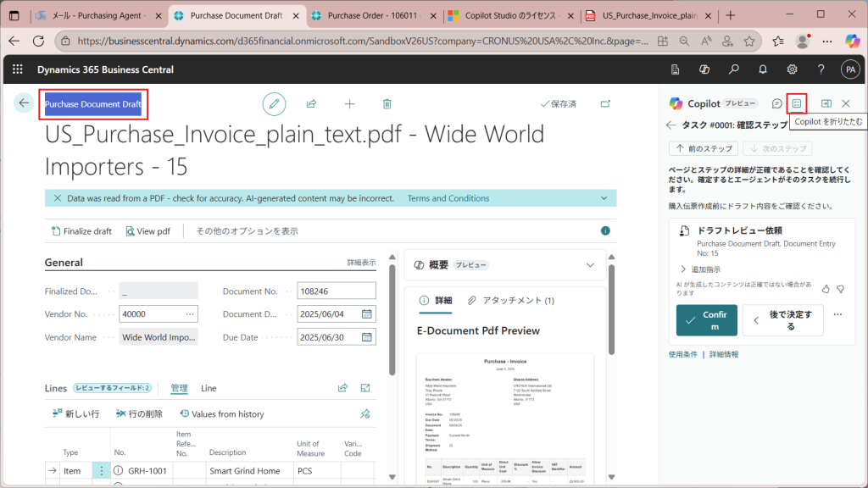This screenshot has width=868, height=488.
Task: Click the pencil edit icon
Action: tap(274, 104)
